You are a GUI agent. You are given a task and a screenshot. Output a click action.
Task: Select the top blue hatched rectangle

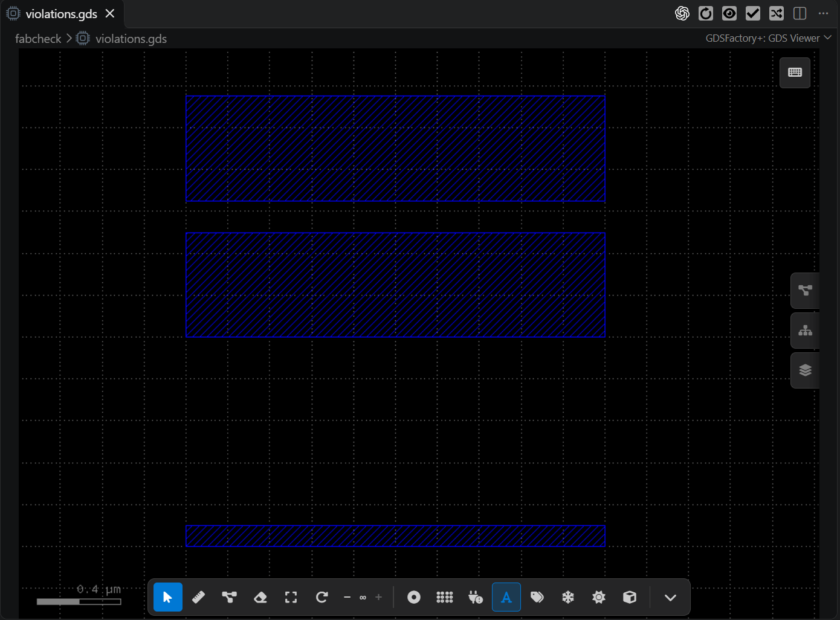395,149
